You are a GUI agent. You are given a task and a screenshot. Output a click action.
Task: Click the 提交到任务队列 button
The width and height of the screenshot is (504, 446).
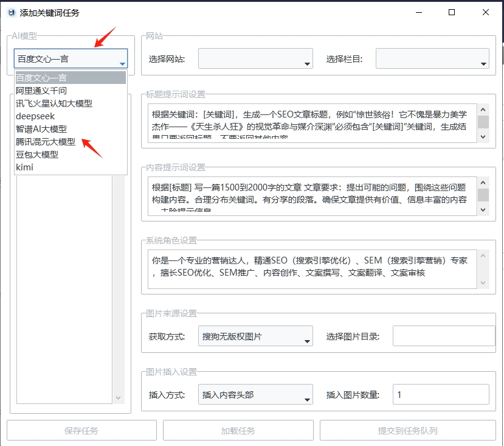[x=407, y=430]
